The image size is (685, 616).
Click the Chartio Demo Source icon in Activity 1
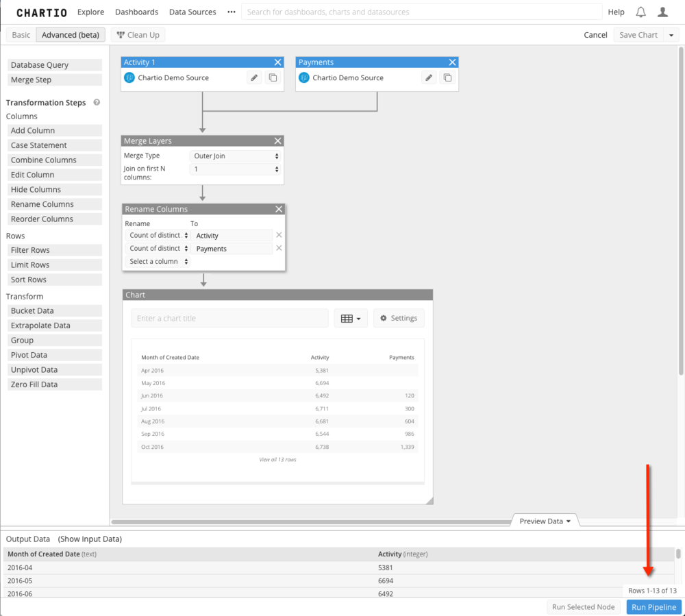click(129, 77)
